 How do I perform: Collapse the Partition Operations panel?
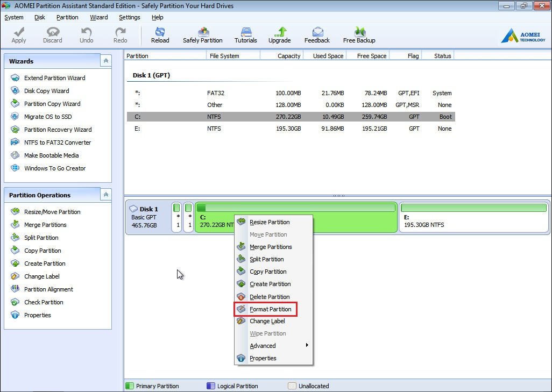(106, 195)
